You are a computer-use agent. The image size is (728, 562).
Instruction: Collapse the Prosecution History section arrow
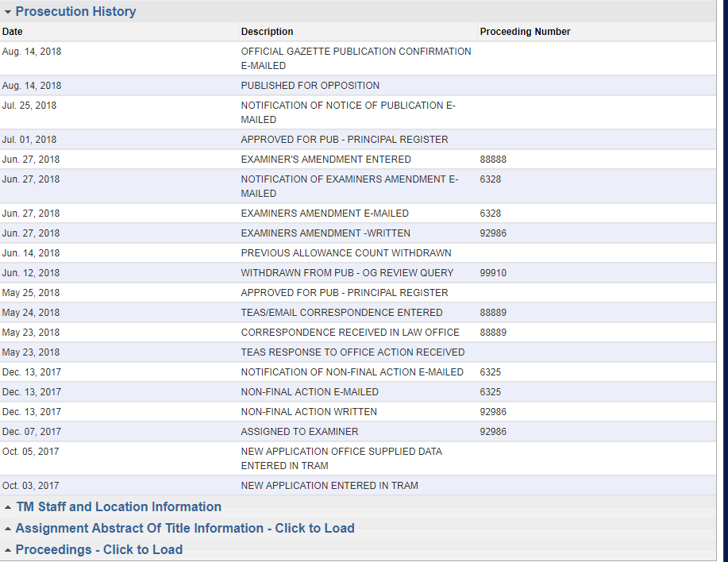[x=8, y=12]
